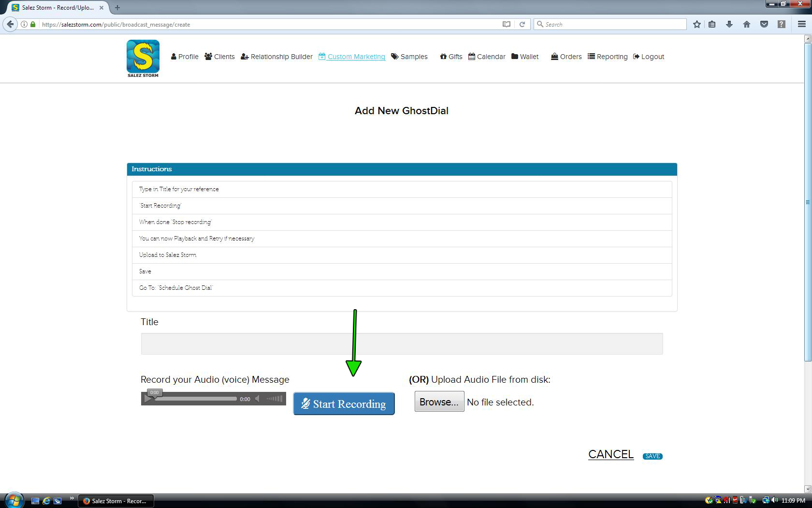The image size is (812, 508).
Task: Click into the Title input field
Action: [x=402, y=344]
